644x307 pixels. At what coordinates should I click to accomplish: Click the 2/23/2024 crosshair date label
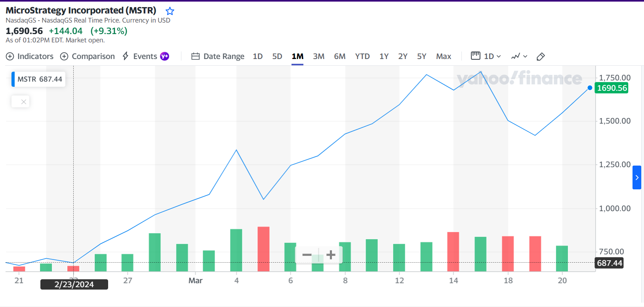[x=74, y=284]
